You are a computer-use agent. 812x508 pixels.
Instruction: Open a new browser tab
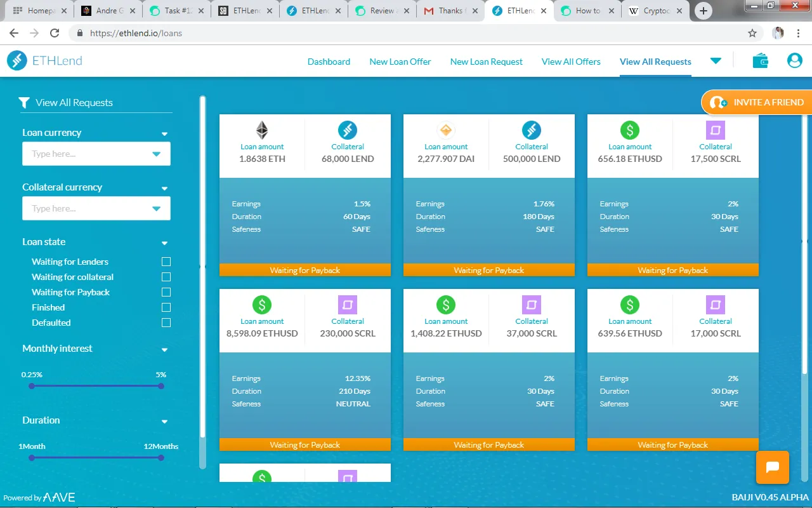[703, 11]
